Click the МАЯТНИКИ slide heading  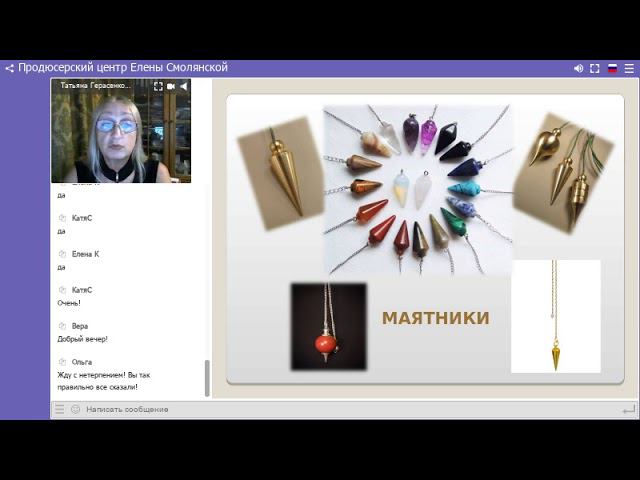[x=436, y=318]
